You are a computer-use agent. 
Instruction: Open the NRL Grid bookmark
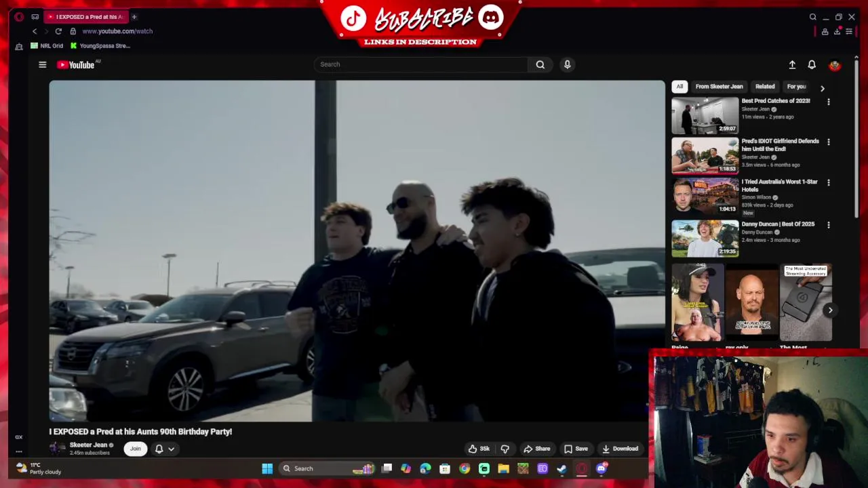coord(47,46)
